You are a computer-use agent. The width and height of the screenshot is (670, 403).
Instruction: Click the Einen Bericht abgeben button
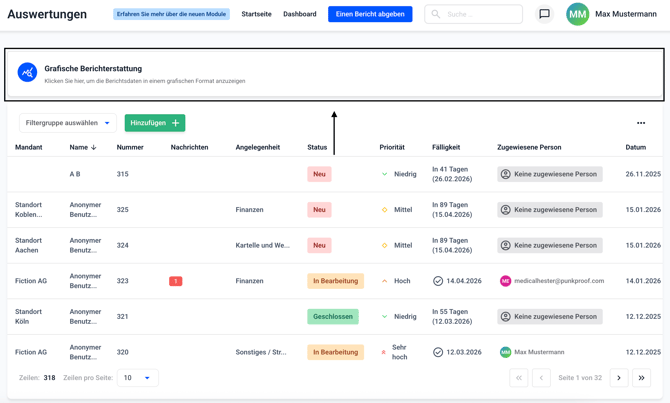click(x=370, y=14)
